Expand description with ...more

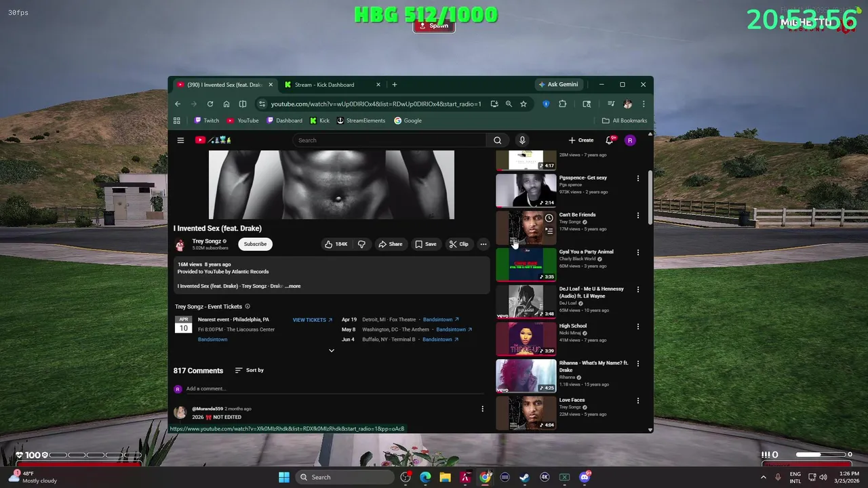pyautogui.click(x=292, y=286)
